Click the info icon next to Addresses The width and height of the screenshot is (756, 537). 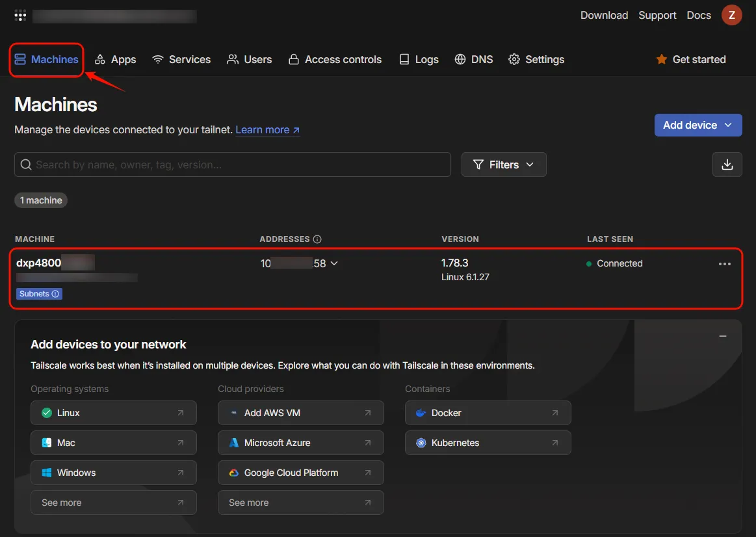tap(317, 239)
